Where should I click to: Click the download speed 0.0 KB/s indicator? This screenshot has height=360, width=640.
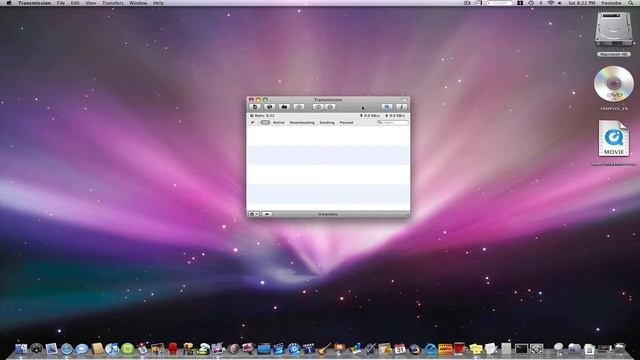tap(370, 116)
